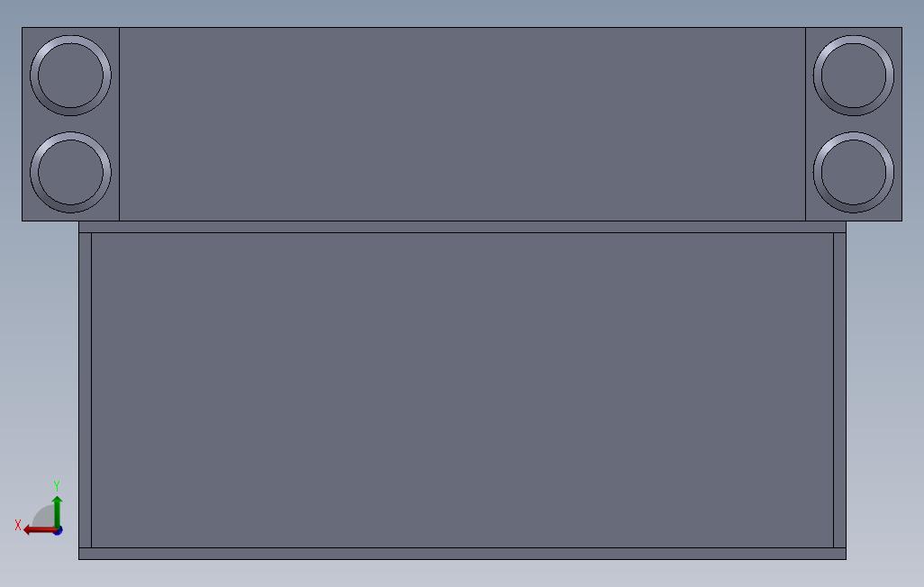Select the thin right side wall of lower box
The height and width of the screenshot is (587, 924).
839,390
